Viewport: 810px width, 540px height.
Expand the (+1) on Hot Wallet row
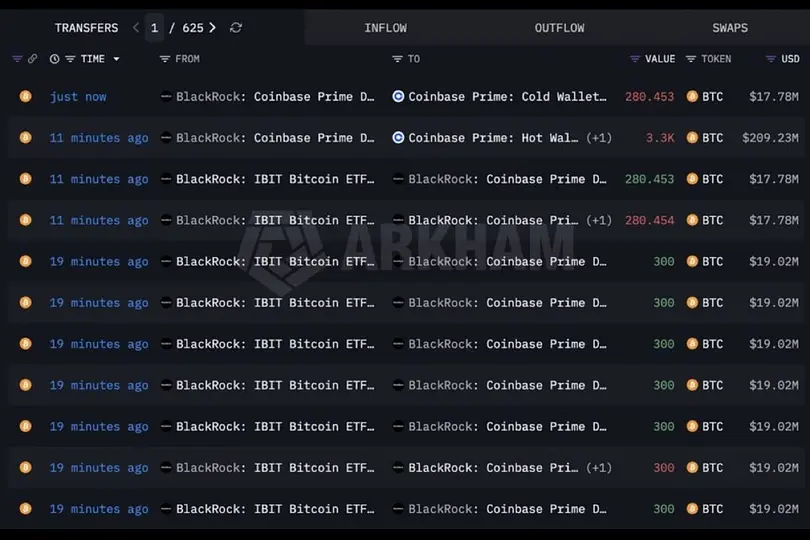click(x=599, y=138)
